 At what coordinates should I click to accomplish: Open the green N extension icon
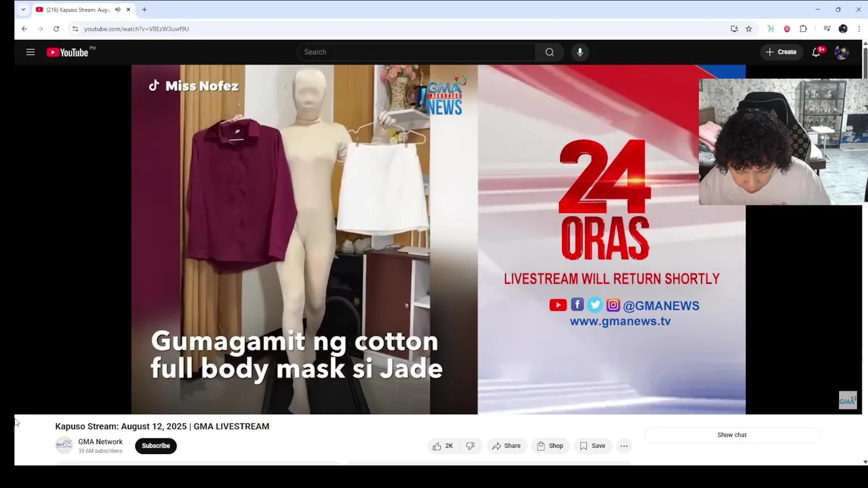tap(770, 28)
